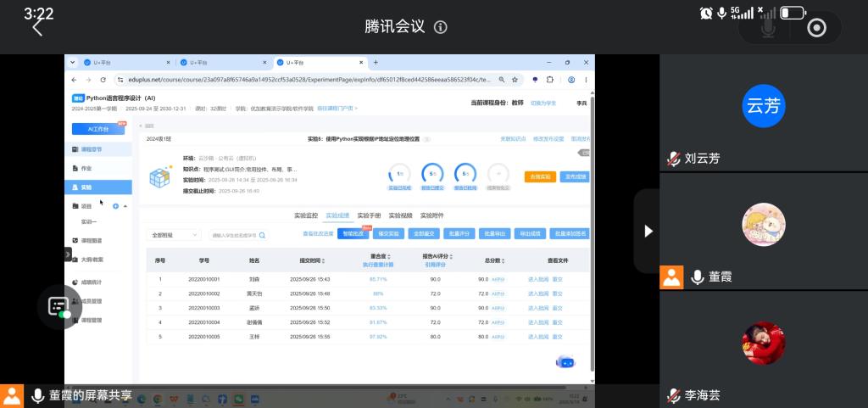This screenshot has width=868, height=408.
Task: Click the orange 查看实验 button
Action: 540,177
